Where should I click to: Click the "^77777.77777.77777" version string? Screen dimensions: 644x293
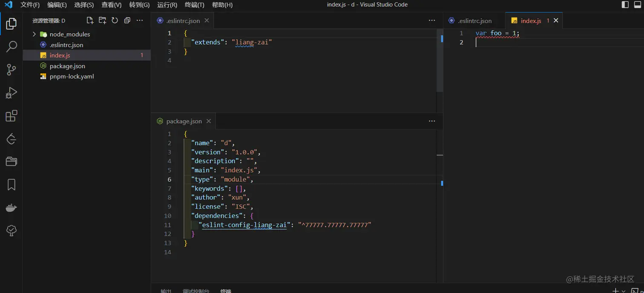point(335,225)
